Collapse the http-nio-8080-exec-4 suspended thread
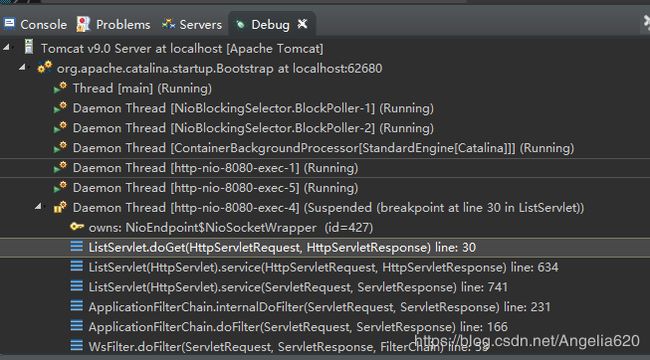The width and height of the screenshot is (650, 360). [38, 206]
